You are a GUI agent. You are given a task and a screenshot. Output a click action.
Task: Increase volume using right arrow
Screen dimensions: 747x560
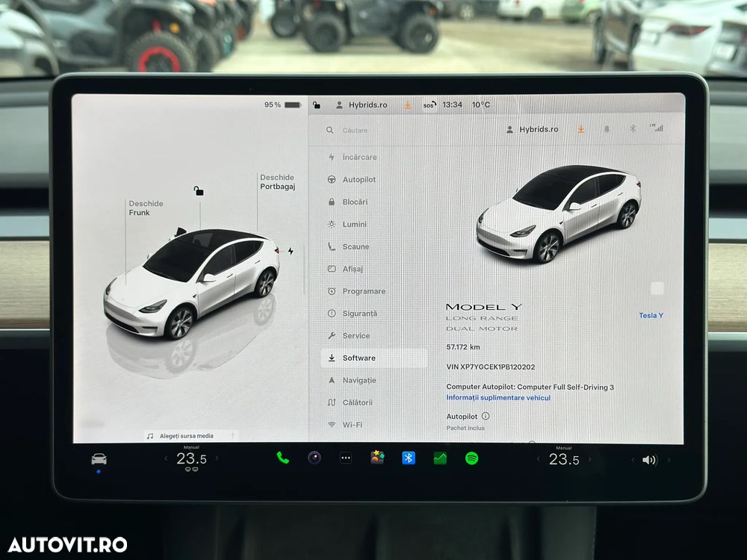click(669, 460)
